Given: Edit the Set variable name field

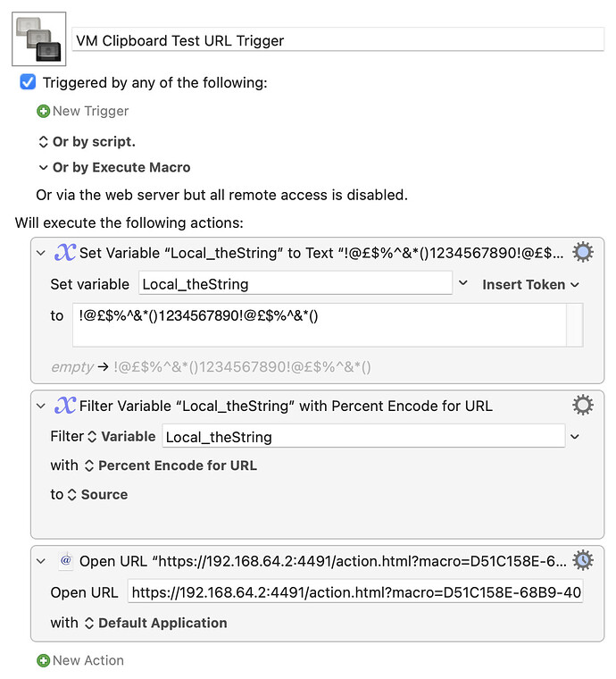Looking at the screenshot, I should (296, 284).
